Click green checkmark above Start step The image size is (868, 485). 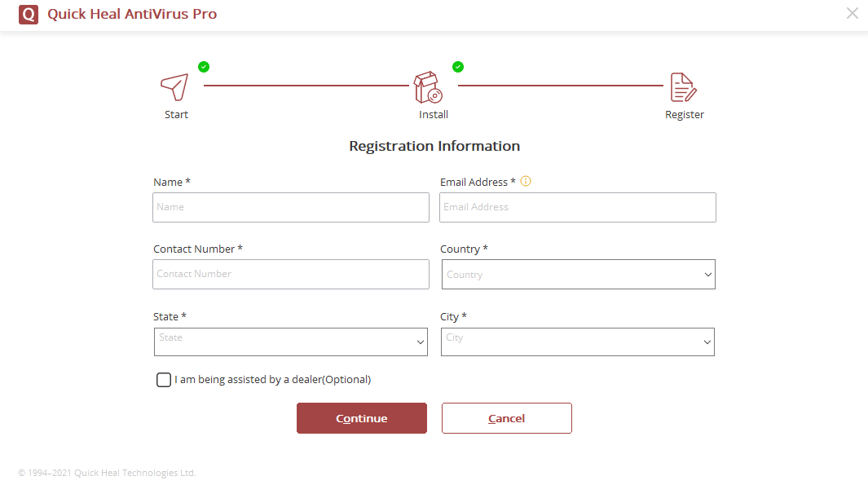point(204,67)
